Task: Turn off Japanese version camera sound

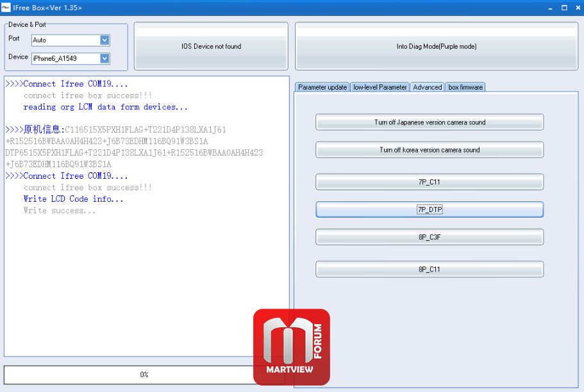Action: pos(430,122)
